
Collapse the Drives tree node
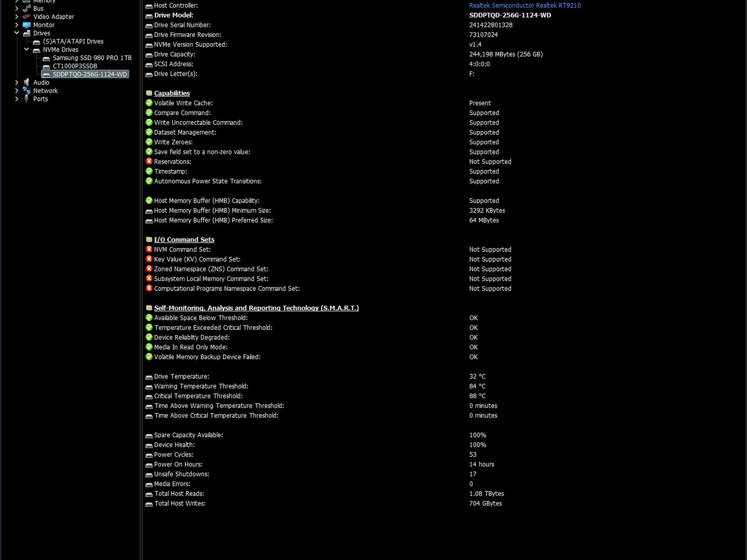[16, 33]
